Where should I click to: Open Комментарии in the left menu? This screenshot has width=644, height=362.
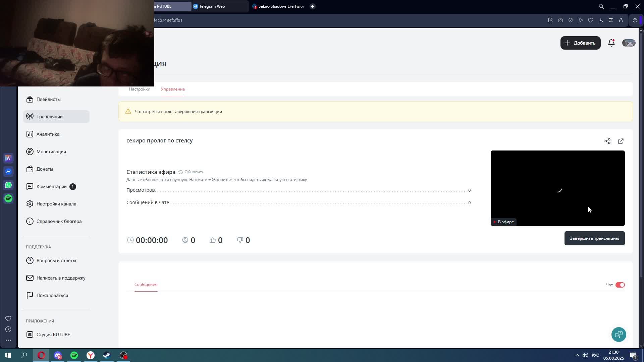tap(52, 186)
